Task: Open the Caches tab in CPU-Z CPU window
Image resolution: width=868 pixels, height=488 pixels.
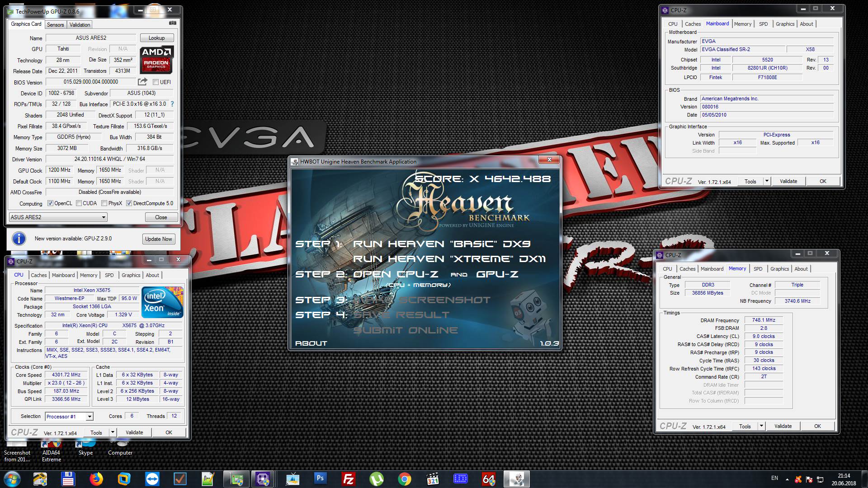Action: (39, 275)
